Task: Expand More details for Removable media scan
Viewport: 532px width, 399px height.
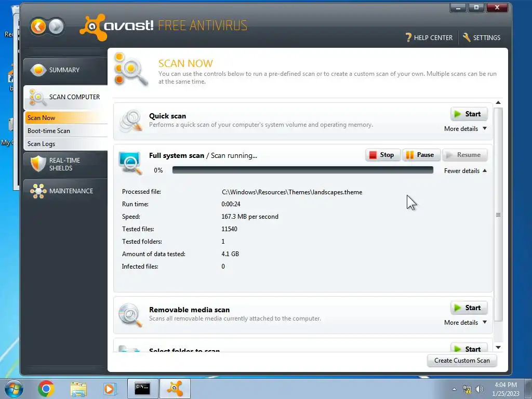Action: (465, 322)
